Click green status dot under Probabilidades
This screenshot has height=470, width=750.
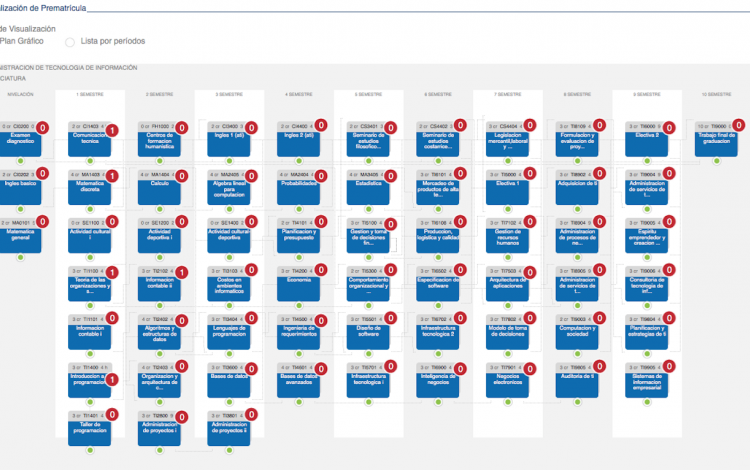[x=298, y=209]
